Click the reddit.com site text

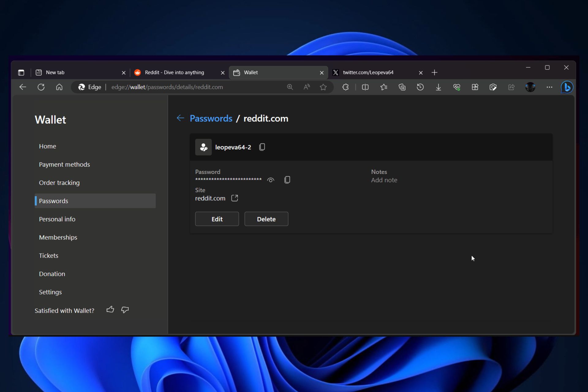coord(210,198)
